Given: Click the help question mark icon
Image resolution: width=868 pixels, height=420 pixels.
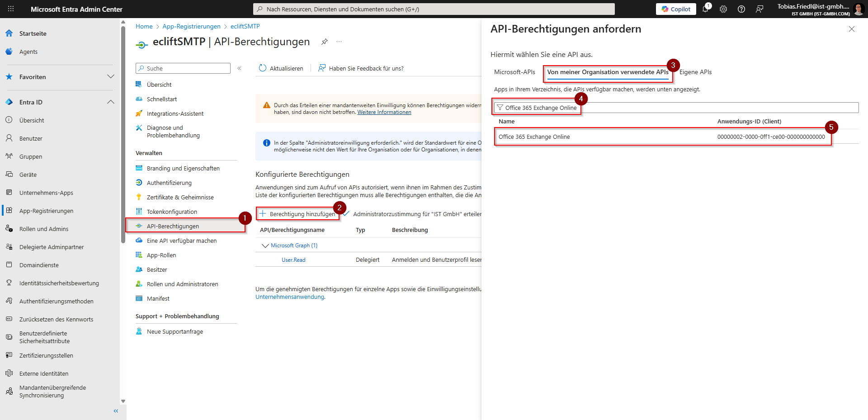Looking at the screenshot, I should coord(741,9).
